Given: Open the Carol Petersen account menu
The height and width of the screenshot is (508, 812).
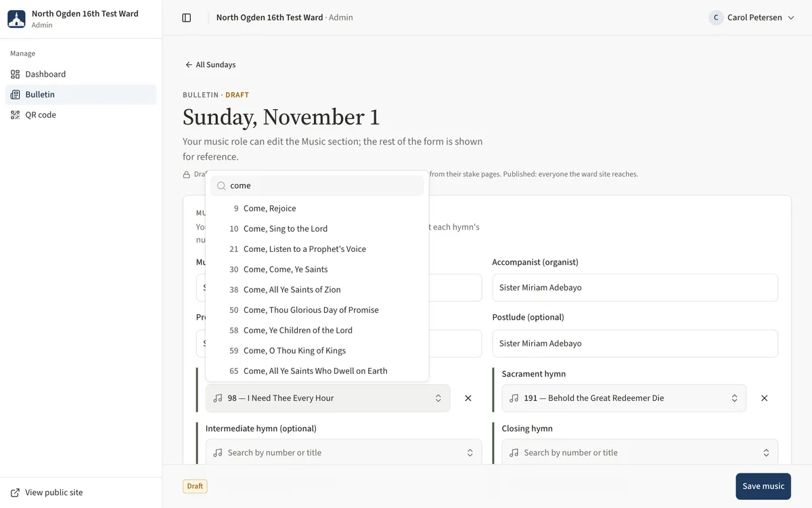Looking at the screenshot, I should click(x=752, y=18).
